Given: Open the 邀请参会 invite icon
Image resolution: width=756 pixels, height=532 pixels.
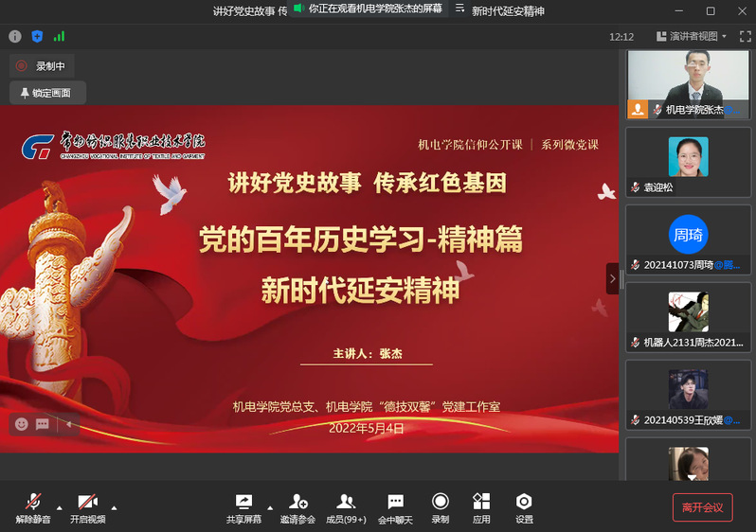Looking at the screenshot, I should tap(297, 507).
